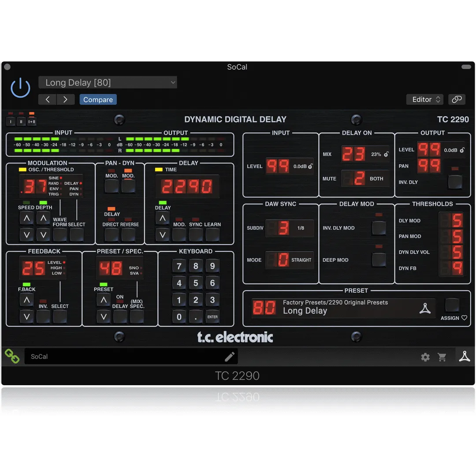This screenshot has width=476, height=476.
Task: Click the modulation target SELECT button
Action: click(x=77, y=234)
